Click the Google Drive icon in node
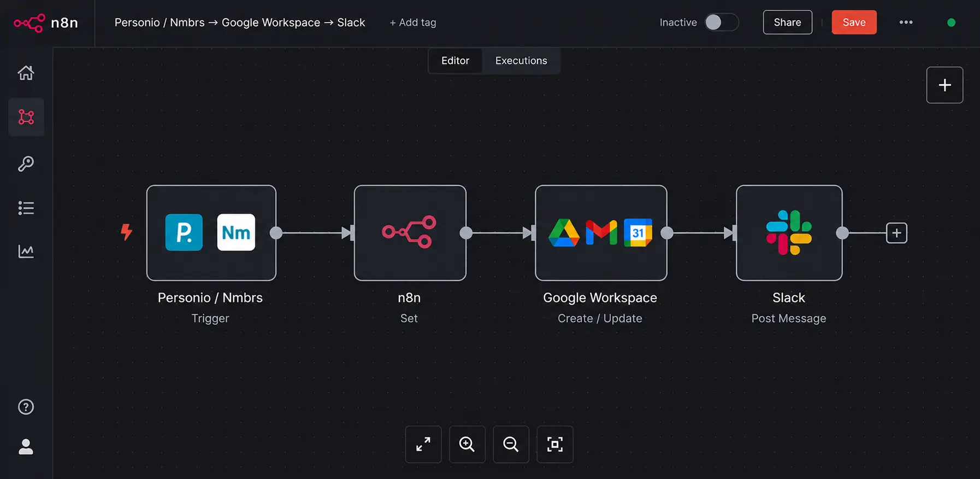The image size is (980, 479). pos(564,233)
